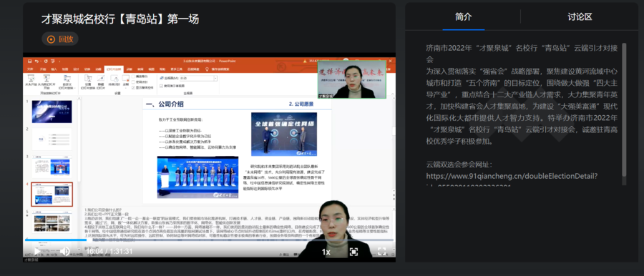Mute the video using the speaker icon

tap(64, 251)
